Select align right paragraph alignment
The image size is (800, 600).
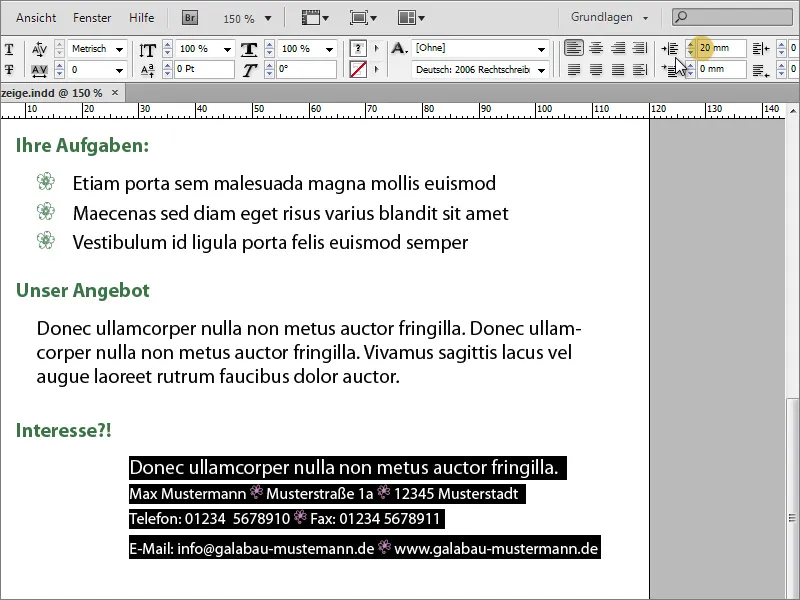click(618, 48)
